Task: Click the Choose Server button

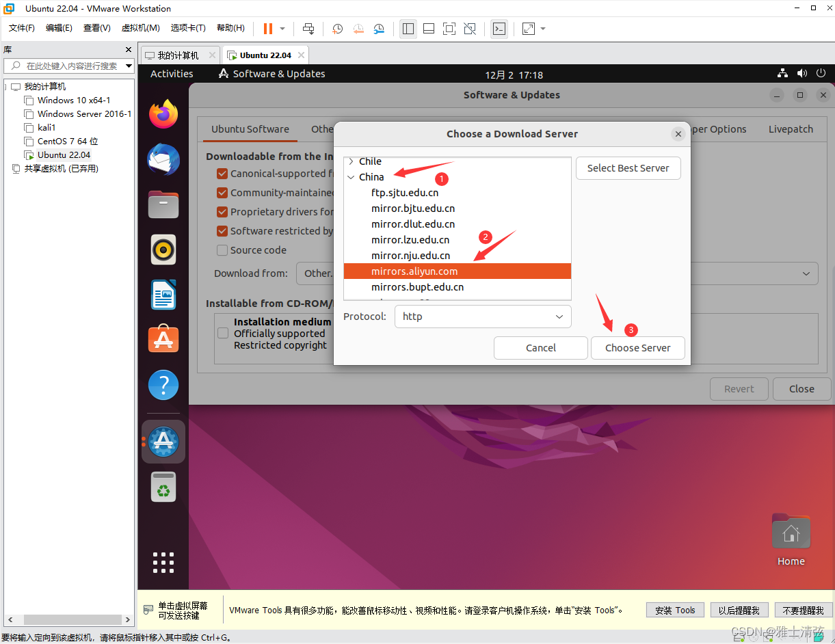Action: coord(637,348)
